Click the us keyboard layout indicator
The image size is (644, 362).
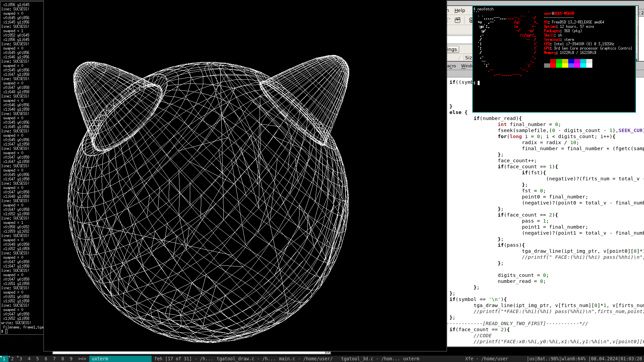[532, 359]
